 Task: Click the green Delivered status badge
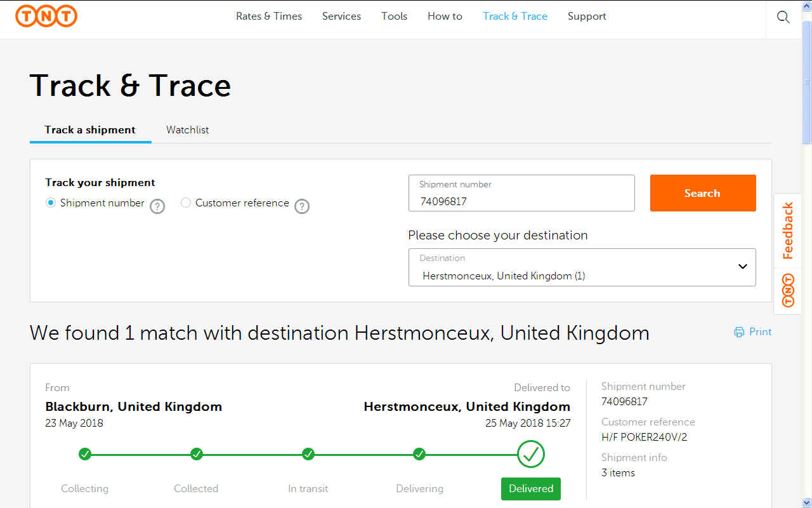pos(531,489)
